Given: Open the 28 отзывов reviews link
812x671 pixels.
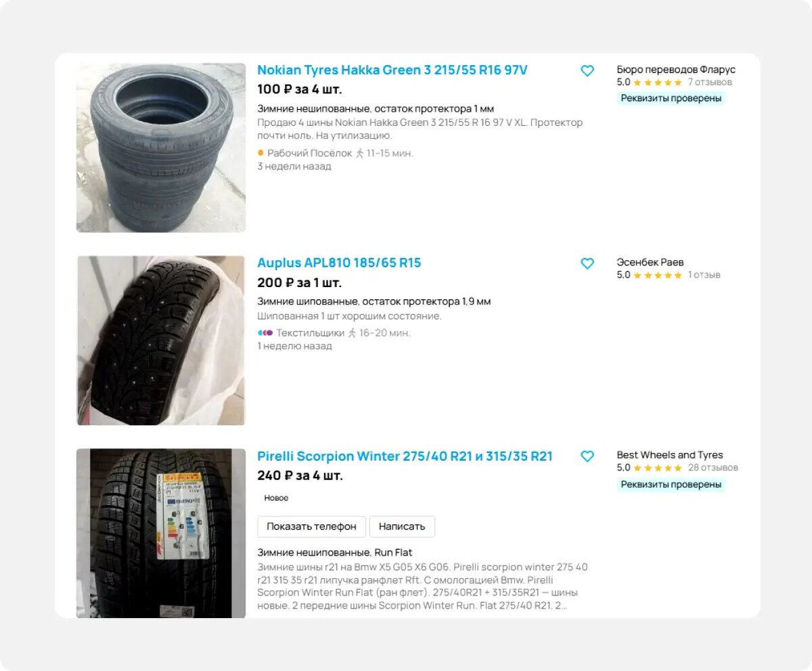Looking at the screenshot, I should pos(713,468).
